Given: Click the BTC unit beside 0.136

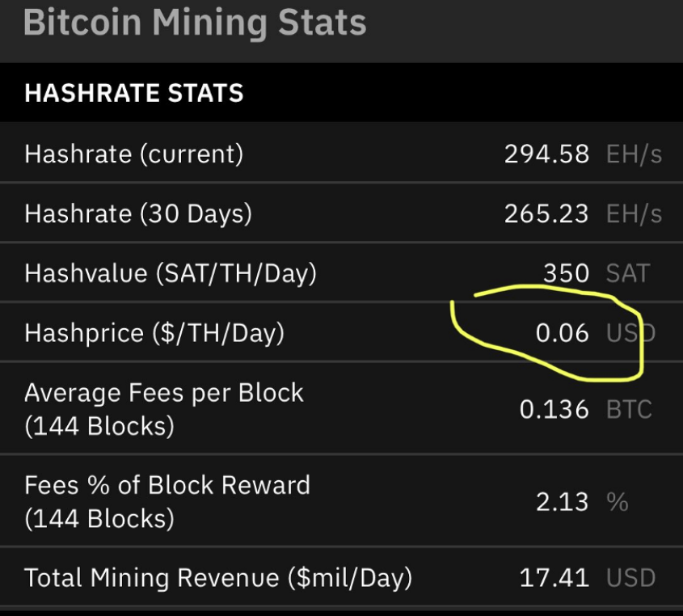Looking at the screenshot, I should [629, 410].
